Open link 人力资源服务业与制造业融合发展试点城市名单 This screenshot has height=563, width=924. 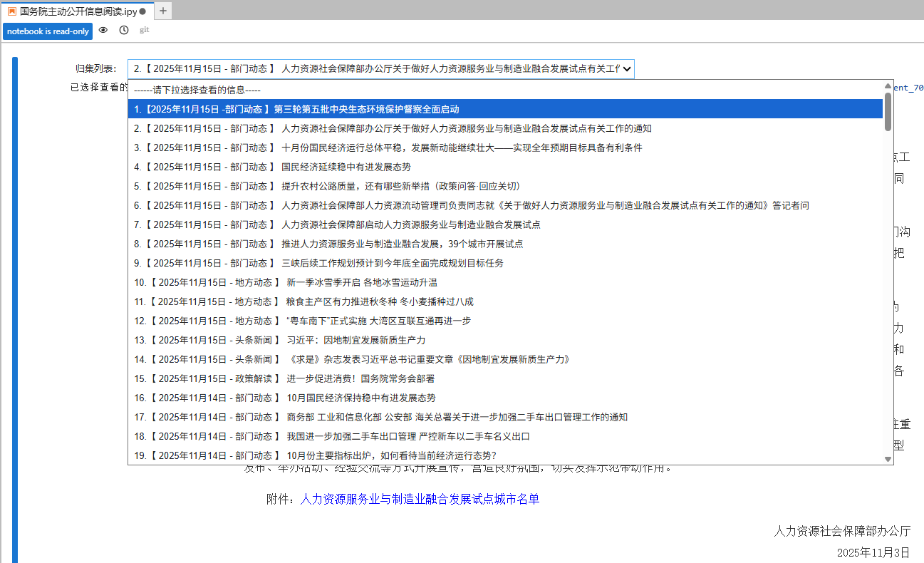point(420,499)
